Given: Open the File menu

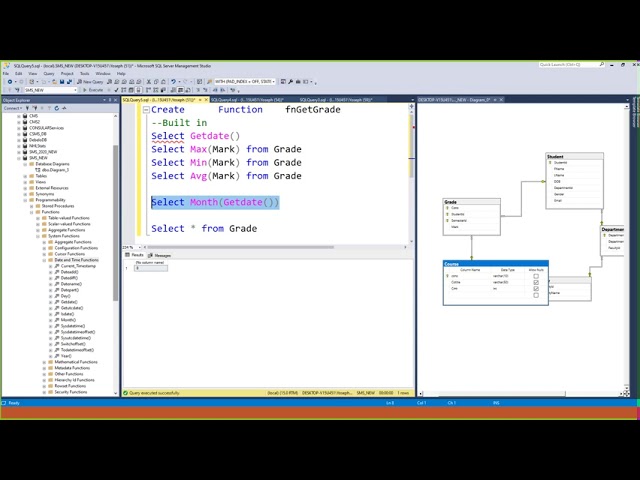Looking at the screenshot, I should coord(6,74).
